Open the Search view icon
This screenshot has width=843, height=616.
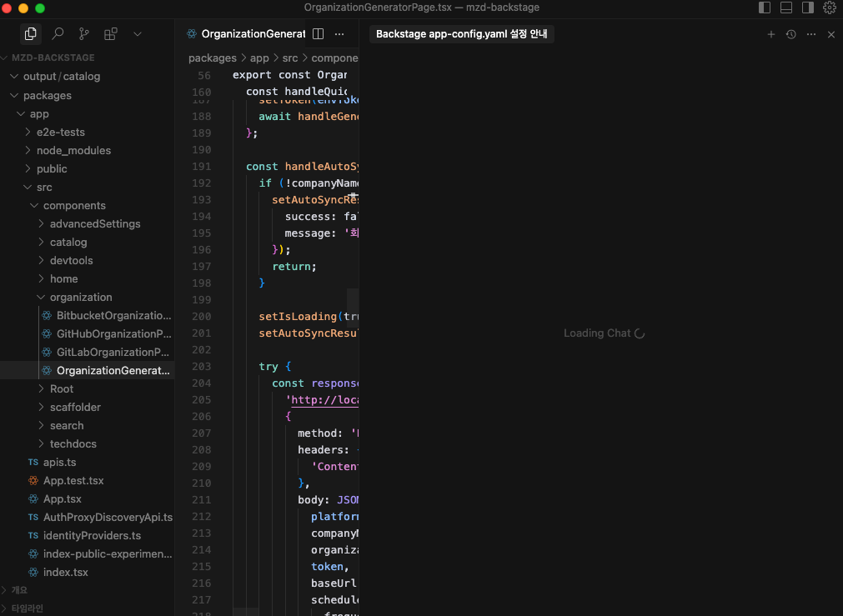pyautogui.click(x=58, y=34)
